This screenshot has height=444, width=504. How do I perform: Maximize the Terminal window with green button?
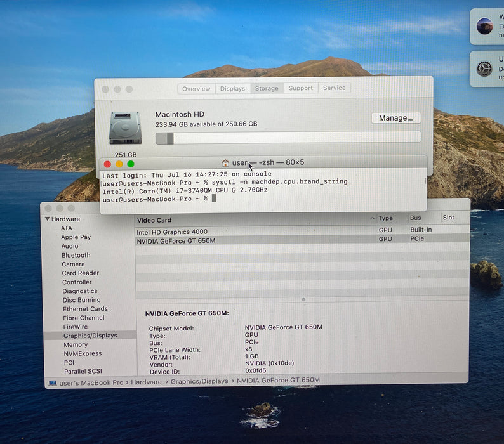(131, 164)
